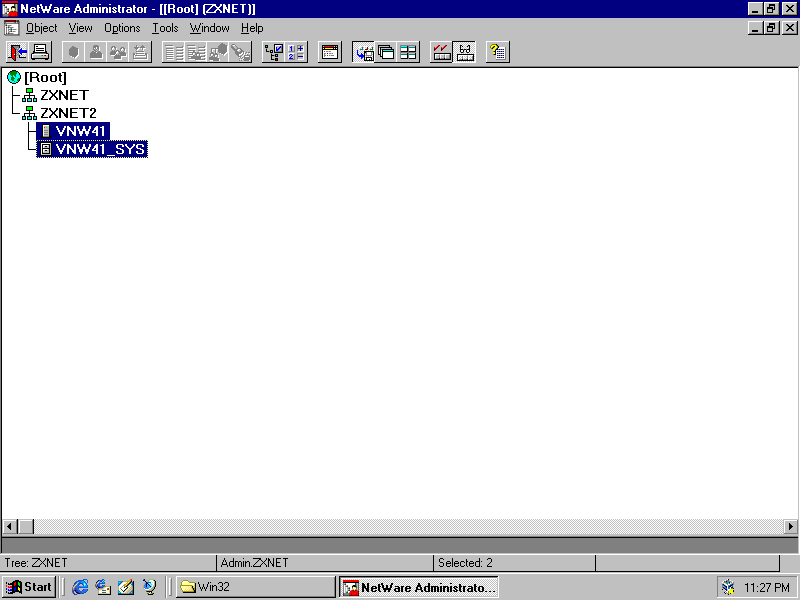Click the greyed object-with-sparkles toolbar icon
This screenshot has width=800, height=600.
[140, 52]
